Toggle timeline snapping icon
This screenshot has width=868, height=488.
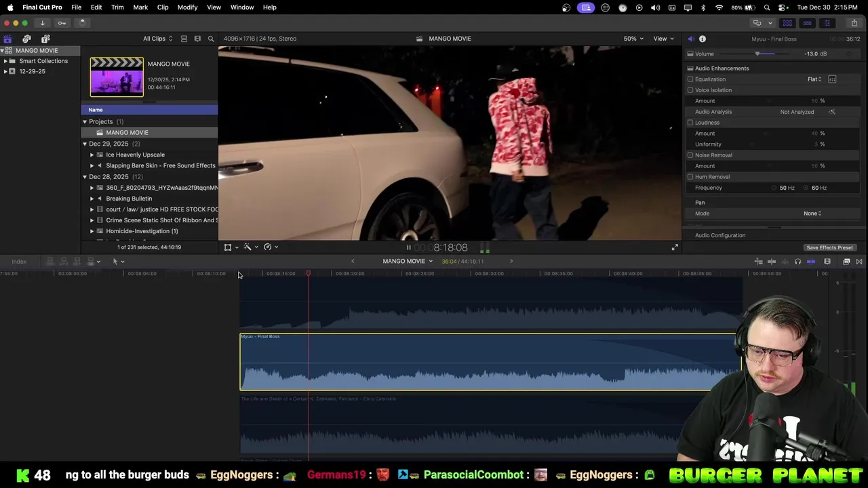coord(811,262)
